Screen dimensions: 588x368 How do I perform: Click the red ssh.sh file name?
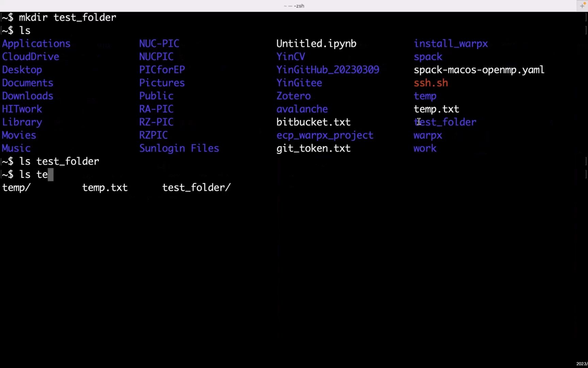click(x=431, y=83)
